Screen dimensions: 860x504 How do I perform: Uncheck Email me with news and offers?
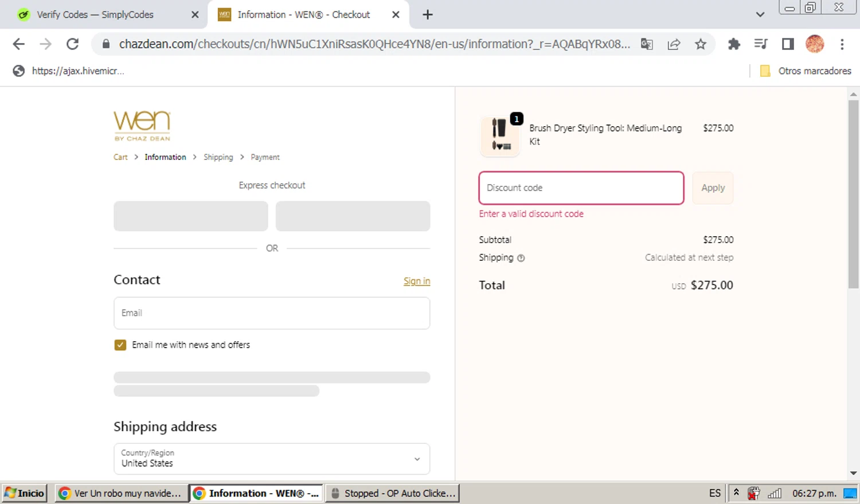[120, 345]
